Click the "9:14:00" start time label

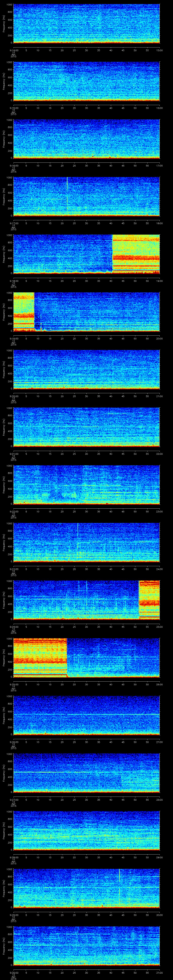tap(14, 50)
